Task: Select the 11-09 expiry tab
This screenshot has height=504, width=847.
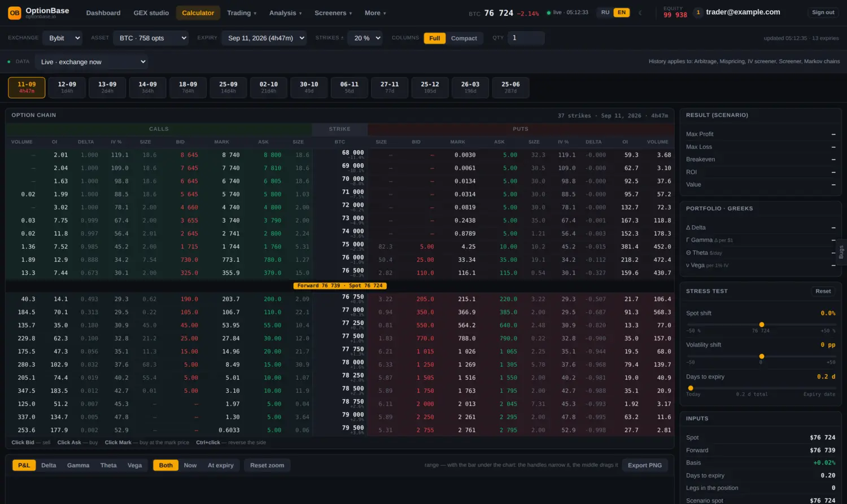Action: point(27,87)
